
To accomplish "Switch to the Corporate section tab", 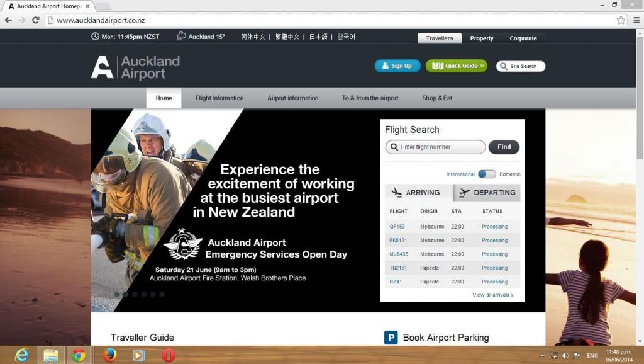I will [523, 38].
